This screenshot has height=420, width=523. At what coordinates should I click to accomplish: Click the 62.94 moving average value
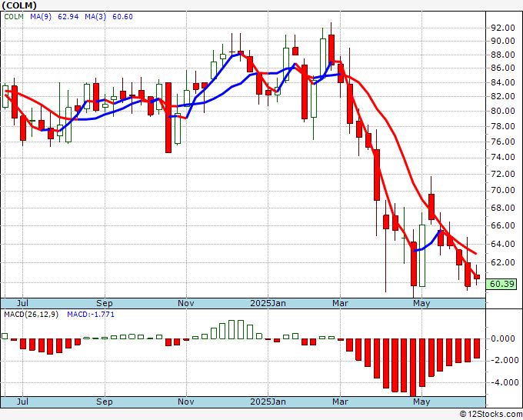[x=68, y=17]
